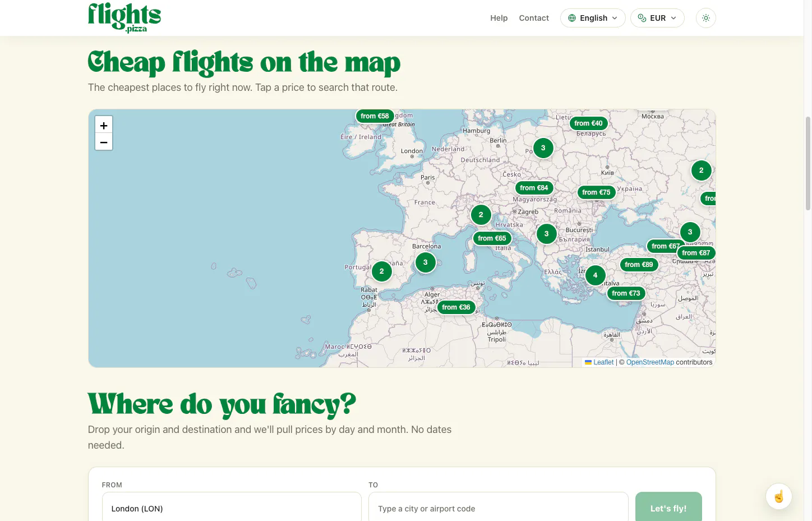812x521 pixels.
Task: Zoom in the map with plus button
Action: click(104, 125)
